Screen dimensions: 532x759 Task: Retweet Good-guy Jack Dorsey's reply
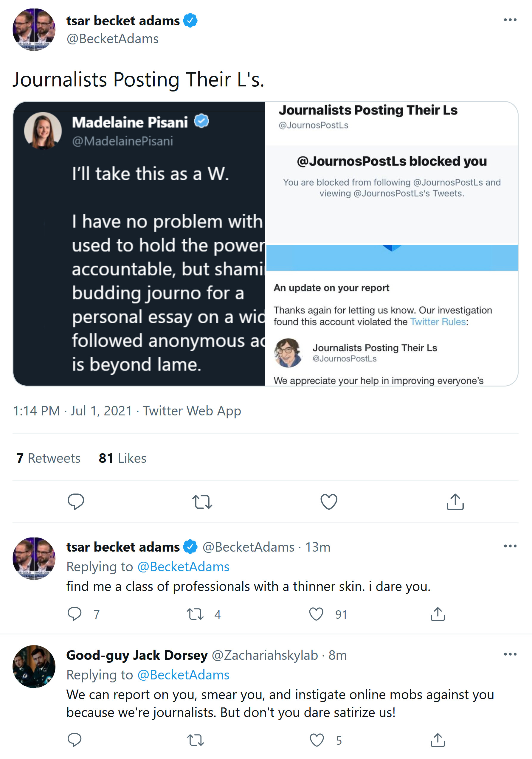pyautogui.click(x=195, y=740)
